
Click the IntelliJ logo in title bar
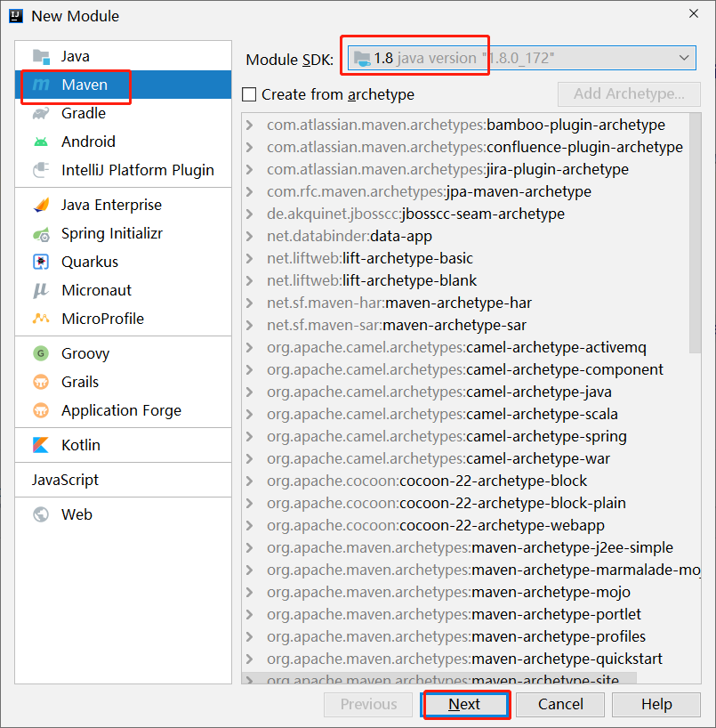pyautogui.click(x=16, y=16)
